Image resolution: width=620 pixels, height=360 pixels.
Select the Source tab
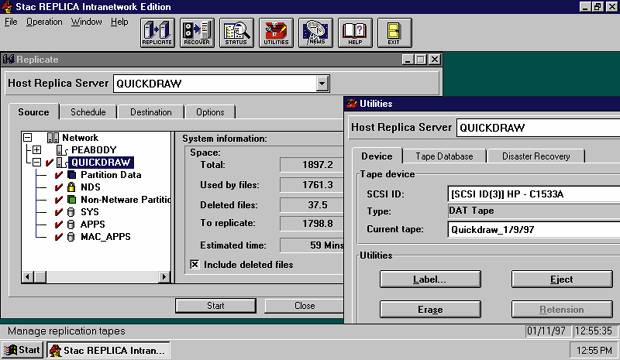(x=34, y=112)
